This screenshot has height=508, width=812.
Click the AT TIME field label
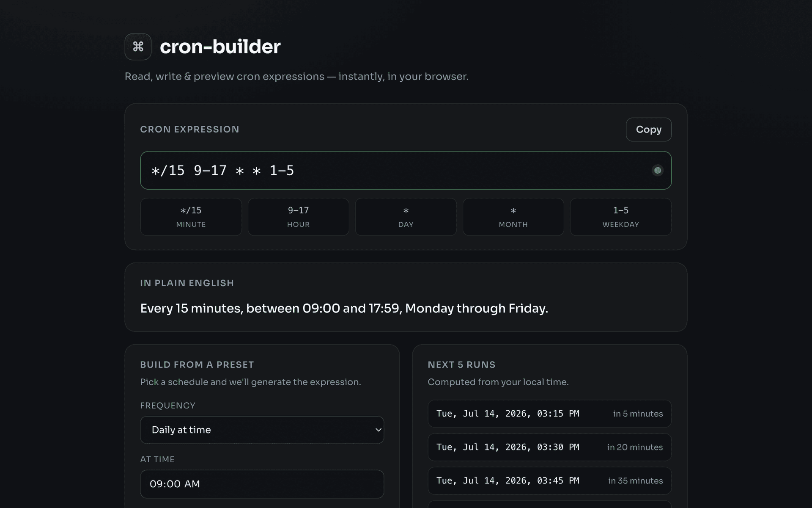157,459
